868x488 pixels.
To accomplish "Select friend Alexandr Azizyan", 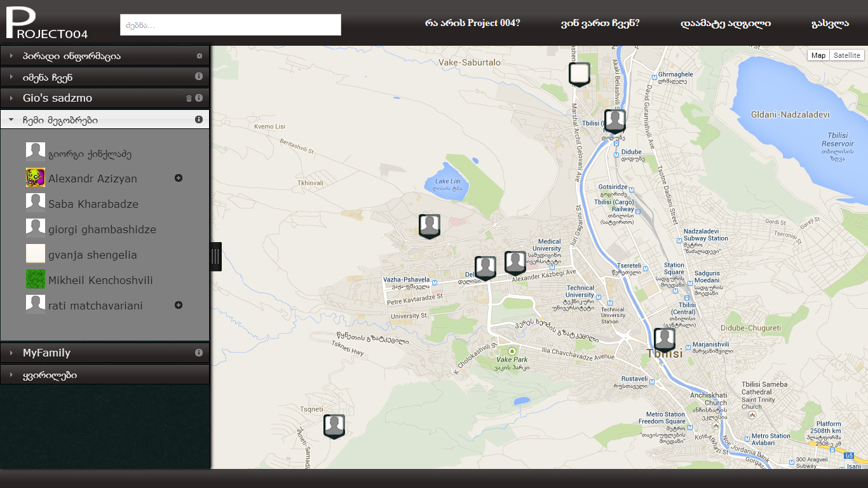I will click(93, 179).
